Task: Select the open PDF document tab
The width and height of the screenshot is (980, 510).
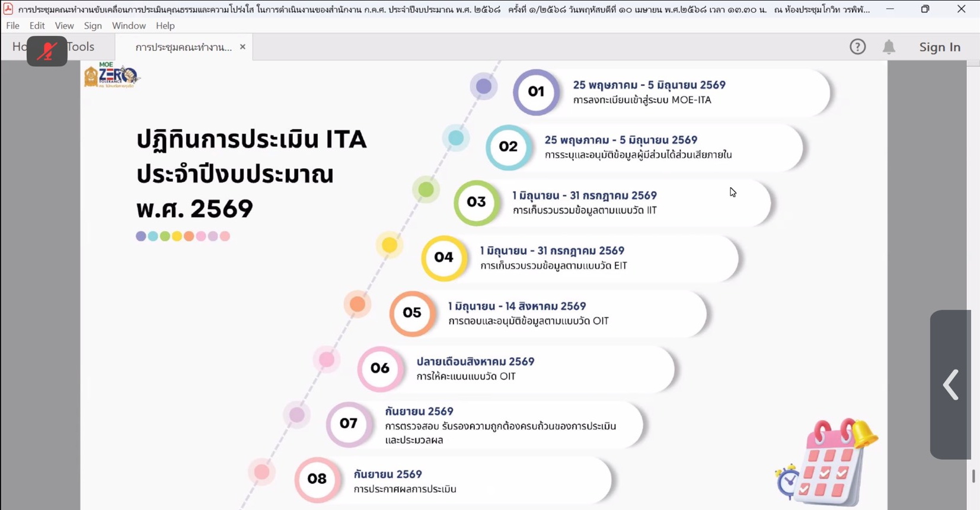Action: coord(183,47)
